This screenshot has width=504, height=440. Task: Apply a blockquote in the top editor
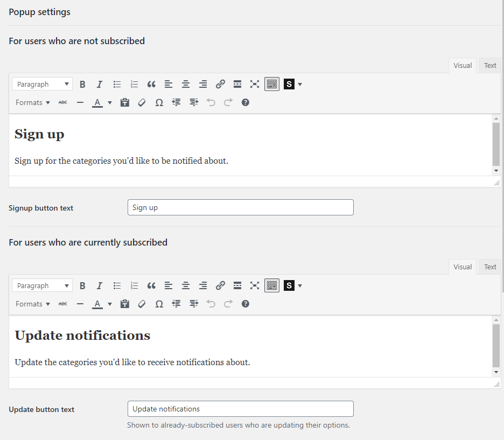151,84
